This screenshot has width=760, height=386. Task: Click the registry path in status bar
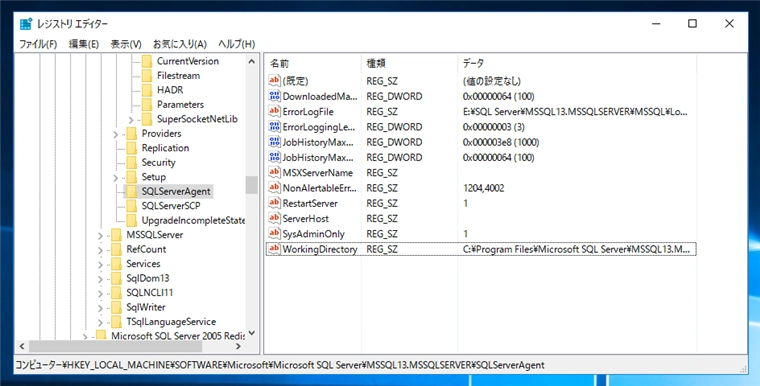click(x=280, y=365)
